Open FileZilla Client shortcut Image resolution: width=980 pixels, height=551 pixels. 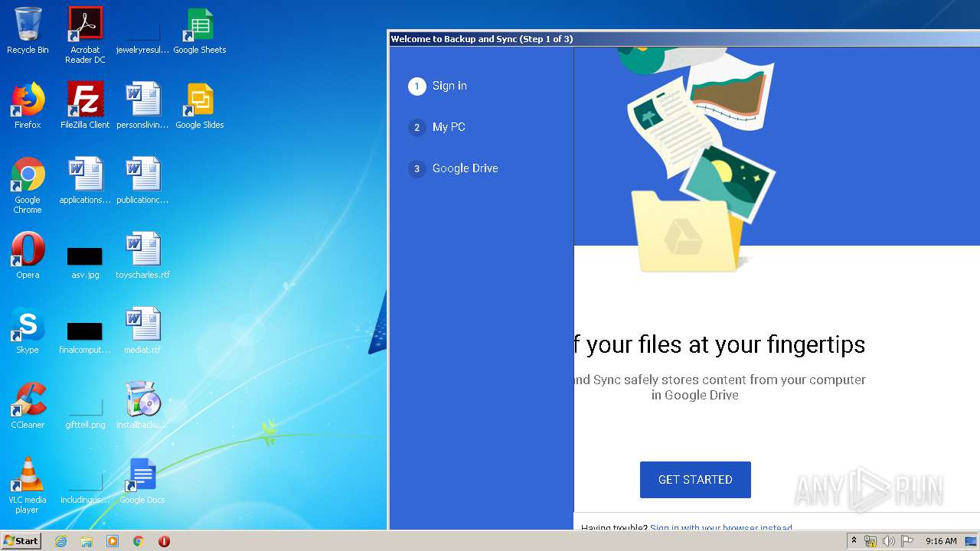[x=85, y=106]
